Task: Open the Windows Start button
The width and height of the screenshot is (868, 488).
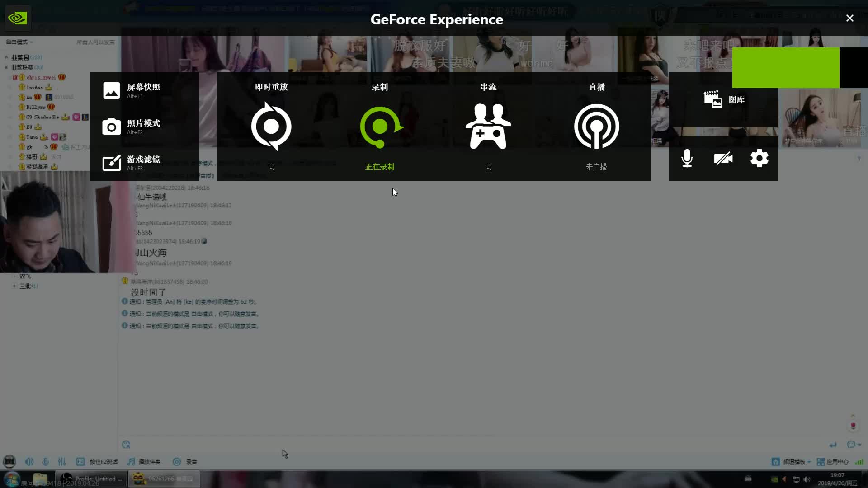Action: [x=12, y=479]
